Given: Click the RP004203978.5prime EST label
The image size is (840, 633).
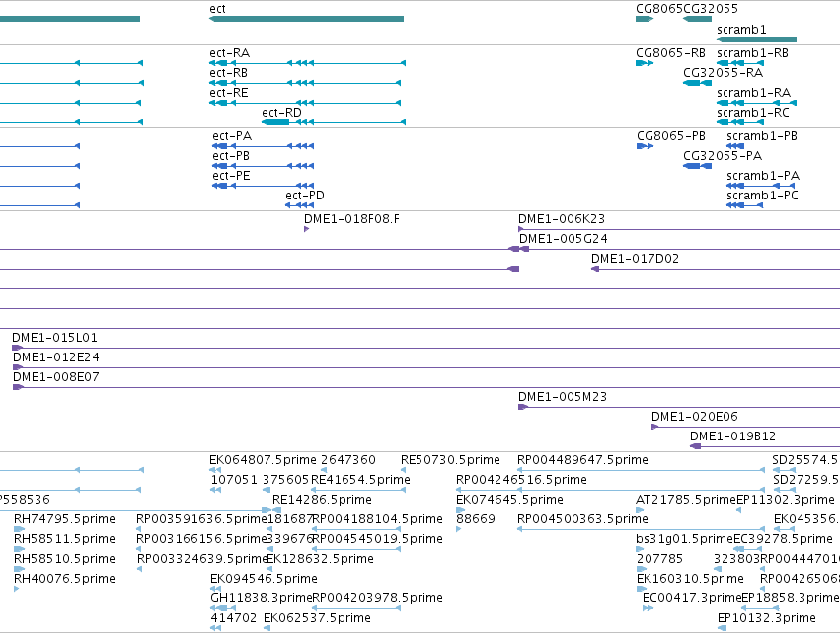Looking at the screenshot, I should pos(377,599).
